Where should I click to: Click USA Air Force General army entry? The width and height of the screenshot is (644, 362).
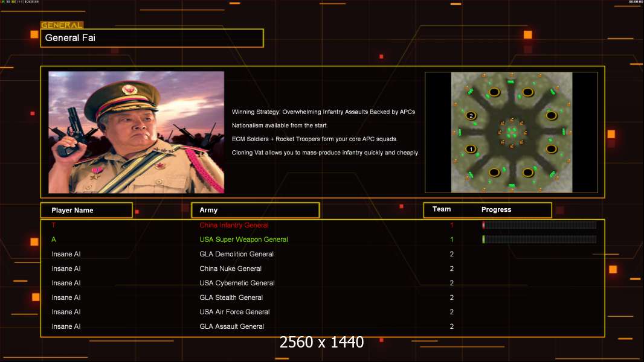pyautogui.click(x=234, y=312)
